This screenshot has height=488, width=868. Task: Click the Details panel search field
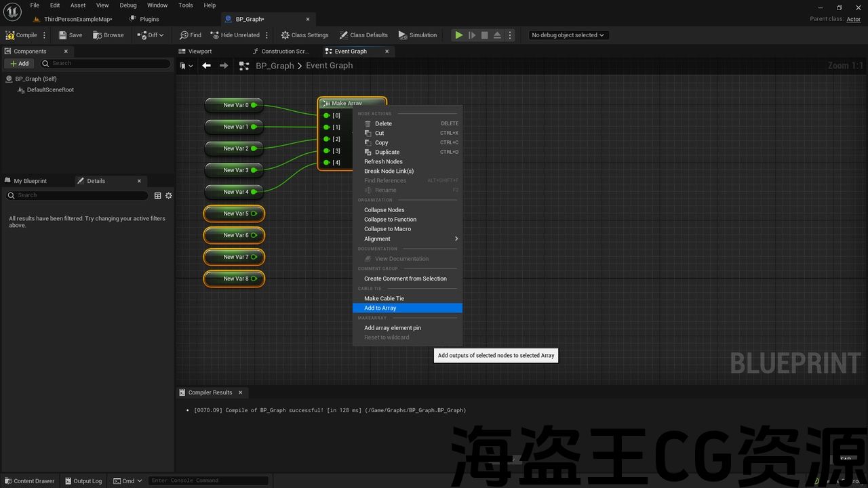click(x=77, y=195)
